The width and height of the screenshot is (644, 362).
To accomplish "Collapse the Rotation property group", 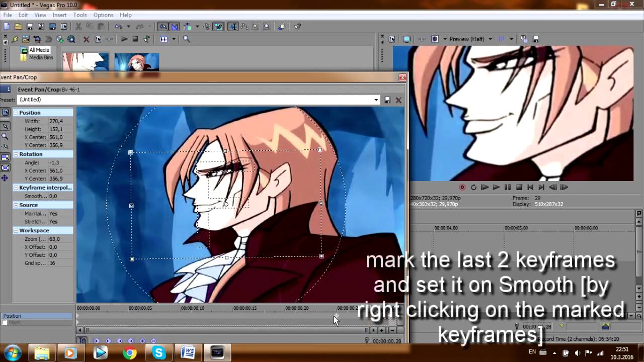I will click(16, 154).
